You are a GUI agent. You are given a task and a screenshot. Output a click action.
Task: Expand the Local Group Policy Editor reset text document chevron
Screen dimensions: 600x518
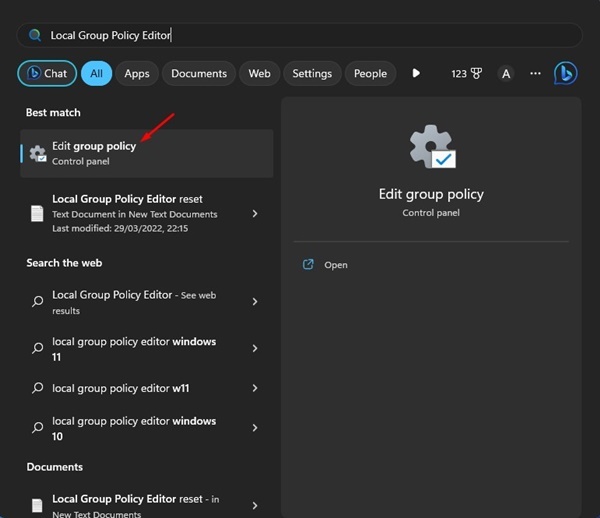point(255,213)
